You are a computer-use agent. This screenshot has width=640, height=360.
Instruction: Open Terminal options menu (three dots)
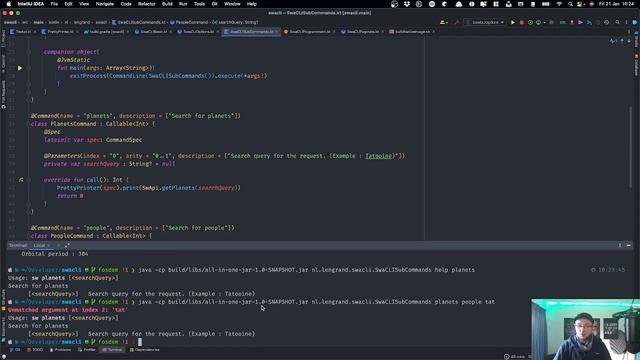[x=620, y=245]
